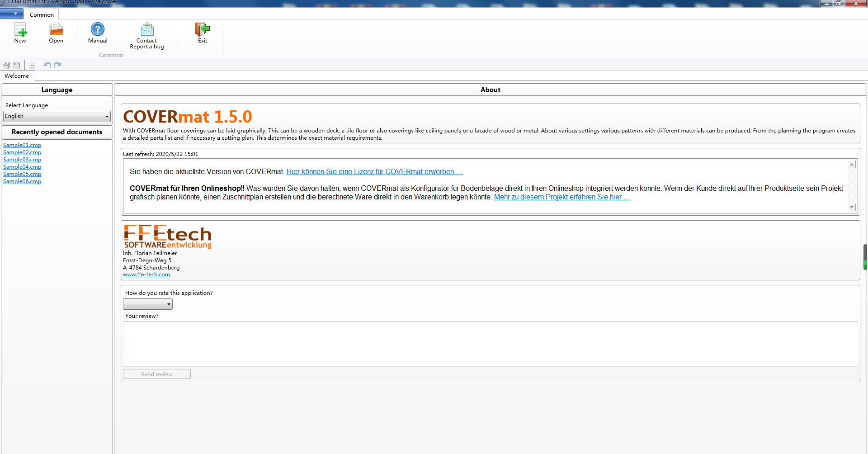
Task: Open recent file Sample06.cmp
Action: pyautogui.click(x=22, y=181)
